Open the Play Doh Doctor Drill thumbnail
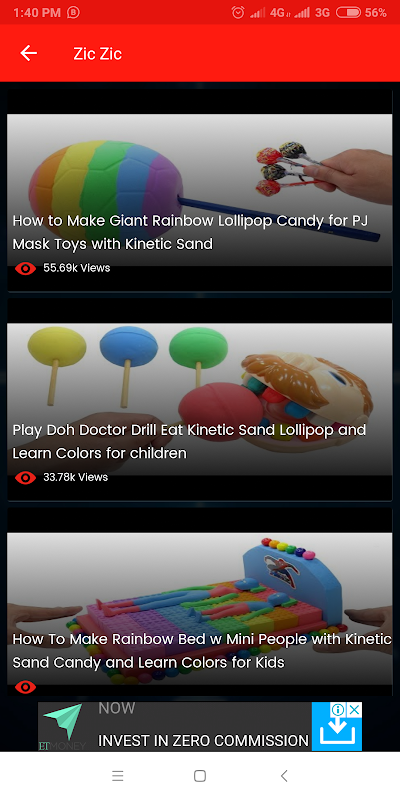The image size is (400, 800). tap(199, 399)
